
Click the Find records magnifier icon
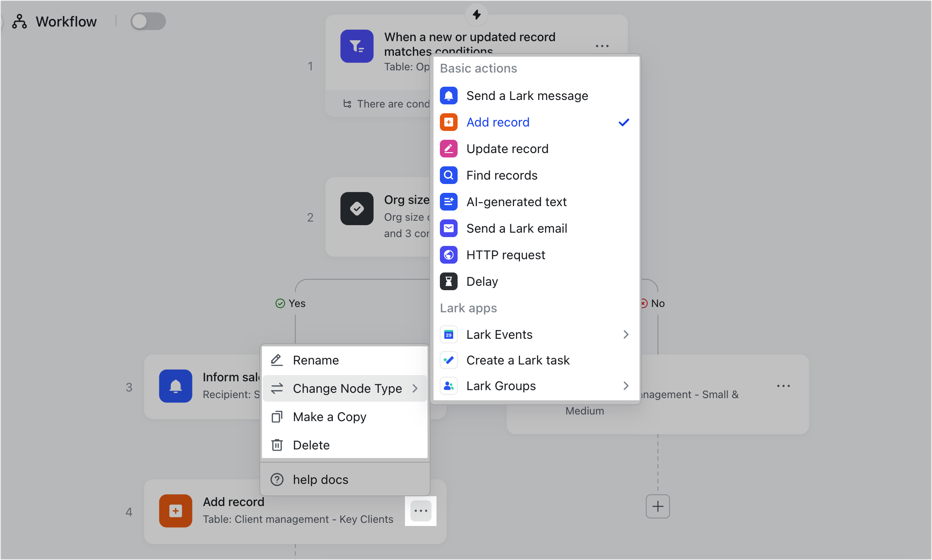click(x=449, y=175)
